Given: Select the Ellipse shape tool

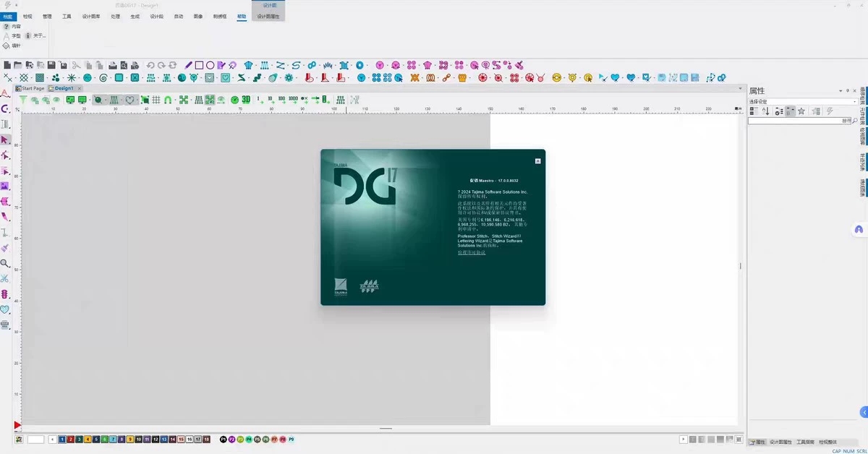Looking at the screenshot, I should [x=210, y=65].
